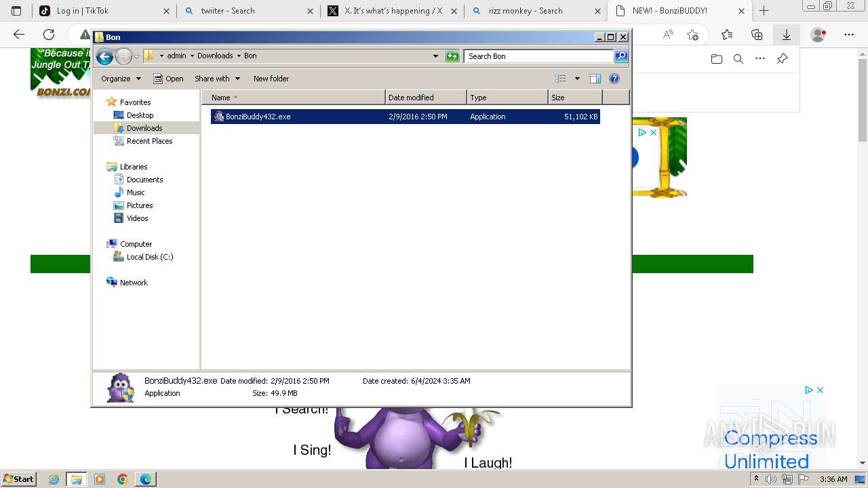Open the Favorites list icon in Edge
Viewport: 868px width, 488px height.
point(727,35)
